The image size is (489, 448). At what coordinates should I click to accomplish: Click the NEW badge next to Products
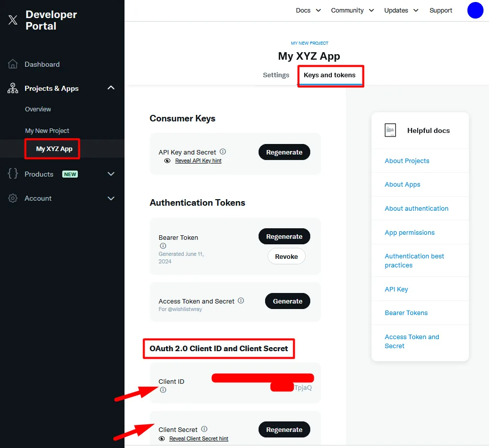[70, 174]
